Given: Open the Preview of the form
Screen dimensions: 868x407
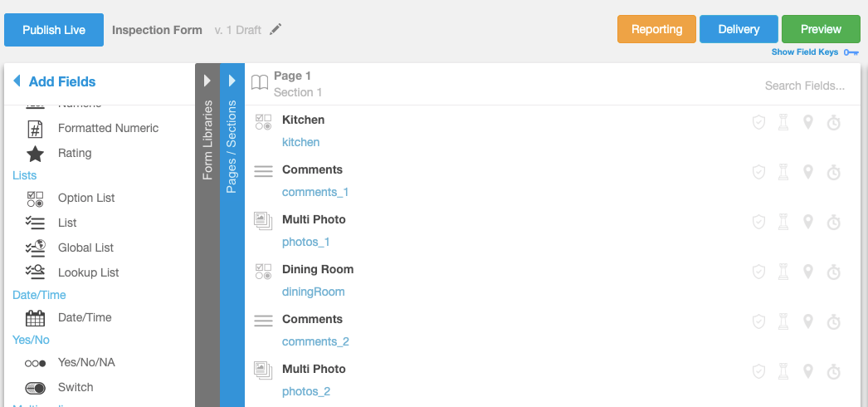Looking at the screenshot, I should tap(821, 29).
